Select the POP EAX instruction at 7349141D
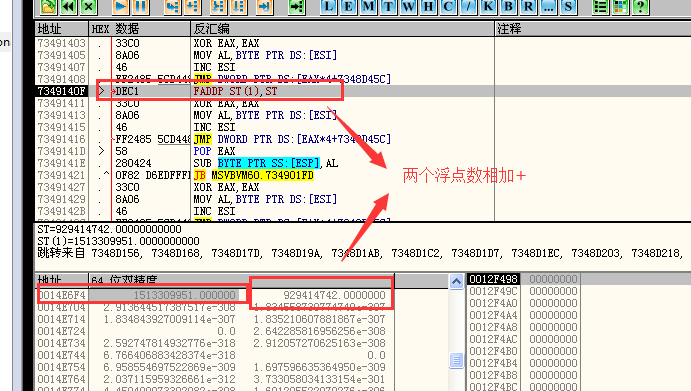Viewport: 691px width, 391px height. point(214,151)
